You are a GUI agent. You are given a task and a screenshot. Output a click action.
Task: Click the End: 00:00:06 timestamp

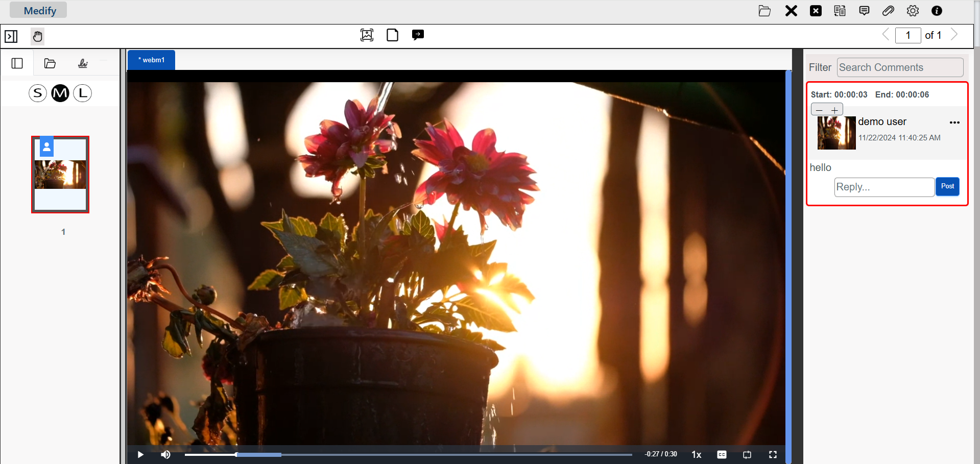[902, 94]
